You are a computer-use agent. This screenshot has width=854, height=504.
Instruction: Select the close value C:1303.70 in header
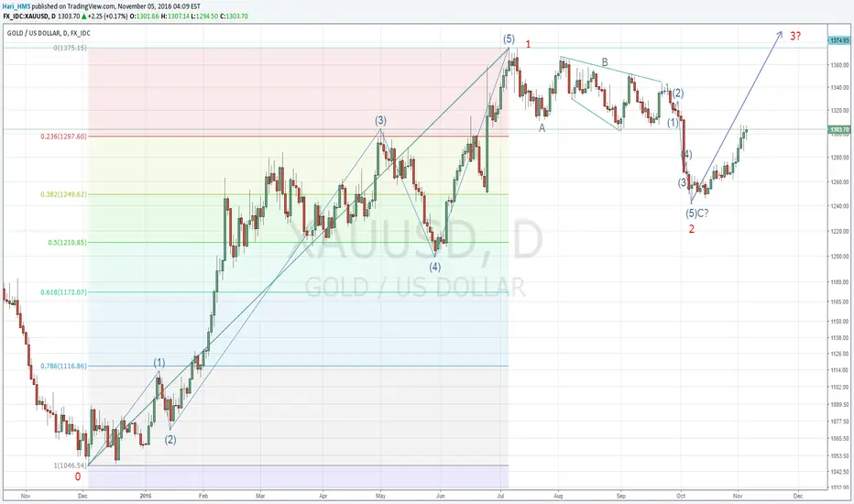point(234,16)
